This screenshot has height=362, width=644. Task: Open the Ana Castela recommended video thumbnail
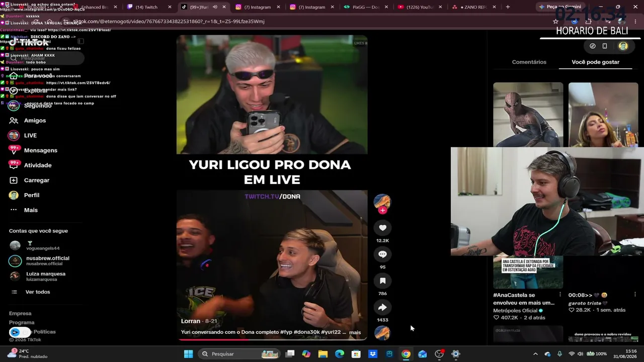528,272
